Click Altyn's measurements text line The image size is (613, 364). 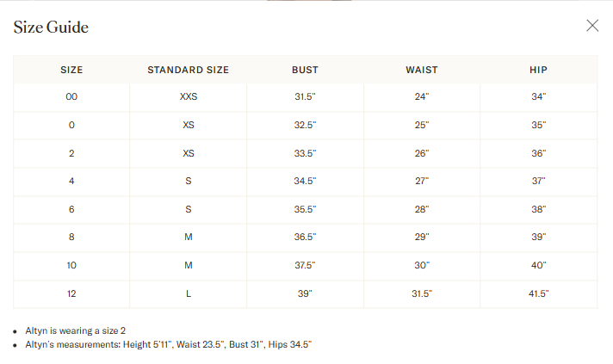pyautogui.click(x=168, y=344)
